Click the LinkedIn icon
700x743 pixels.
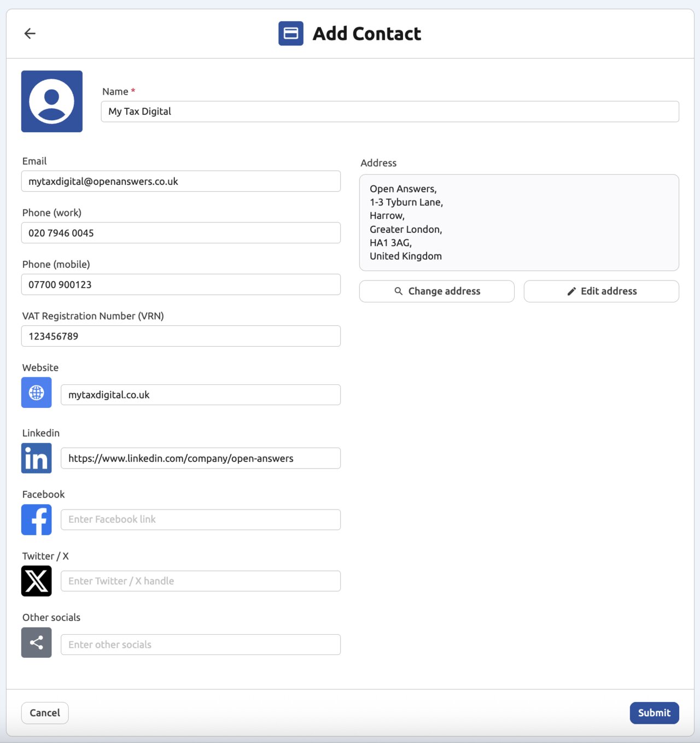pyautogui.click(x=36, y=458)
